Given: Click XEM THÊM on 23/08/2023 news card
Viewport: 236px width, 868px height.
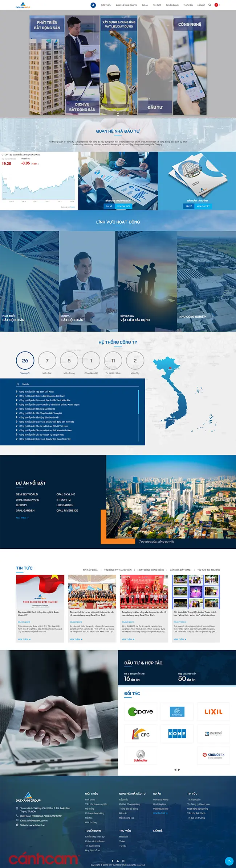Looking at the screenshot, I should coord(76,639).
